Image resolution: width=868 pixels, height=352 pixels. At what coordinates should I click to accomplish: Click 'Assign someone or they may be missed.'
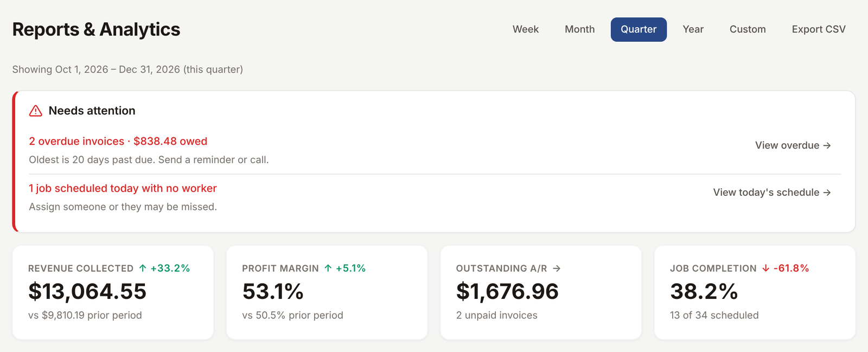tap(123, 207)
